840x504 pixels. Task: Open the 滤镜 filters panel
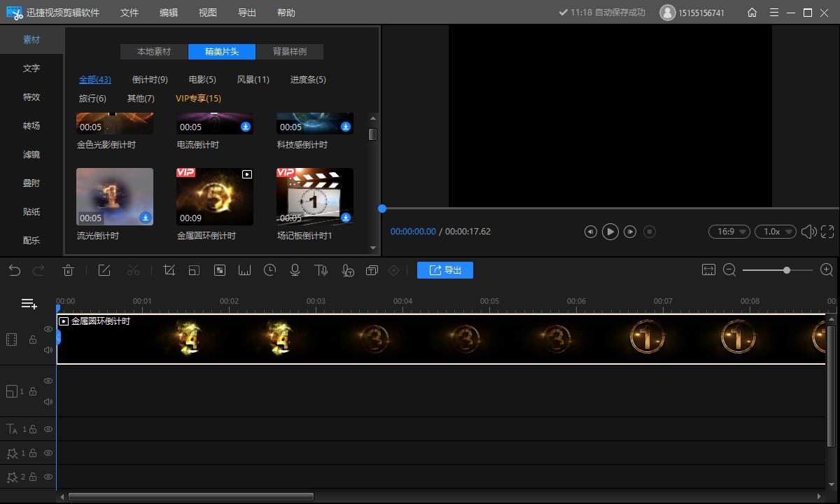pyautogui.click(x=31, y=154)
